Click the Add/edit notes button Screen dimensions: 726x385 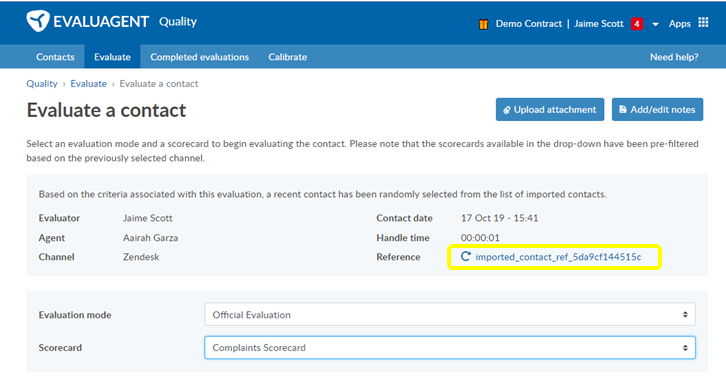click(657, 109)
